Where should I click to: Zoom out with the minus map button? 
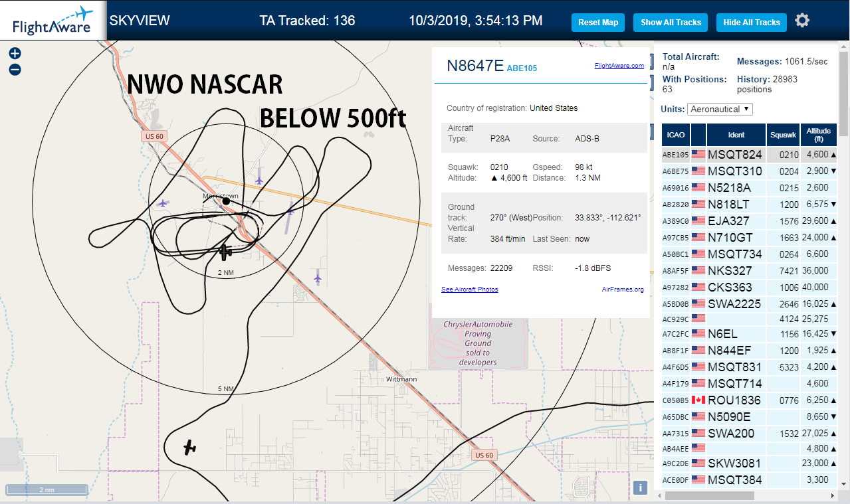(x=15, y=69)
